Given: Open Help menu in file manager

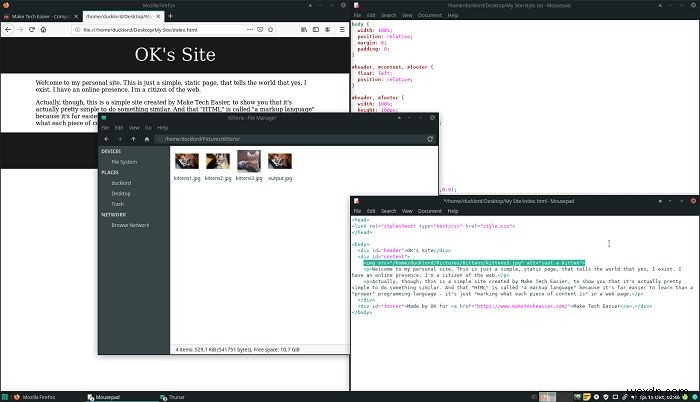Looking at the screenshot, I should 162,128.
